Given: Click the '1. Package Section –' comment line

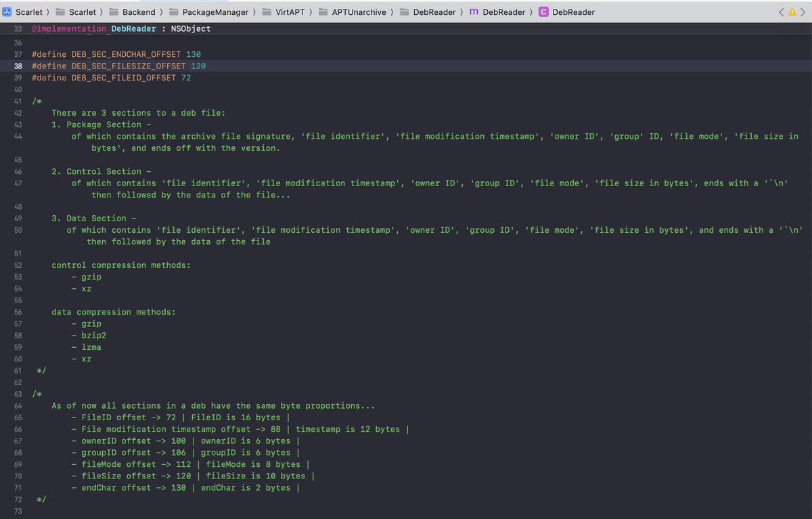Looking at the screenshot, I should 101,125.
